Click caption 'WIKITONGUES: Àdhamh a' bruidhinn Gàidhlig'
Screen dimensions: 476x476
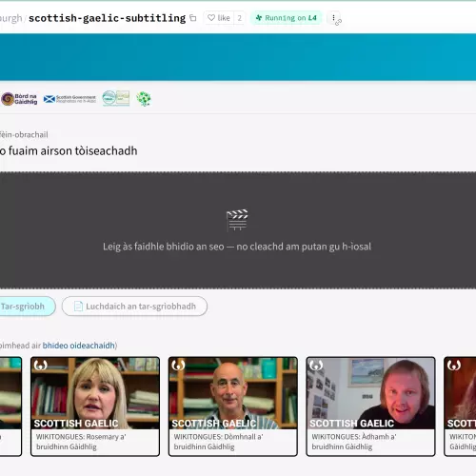[354, 442]
